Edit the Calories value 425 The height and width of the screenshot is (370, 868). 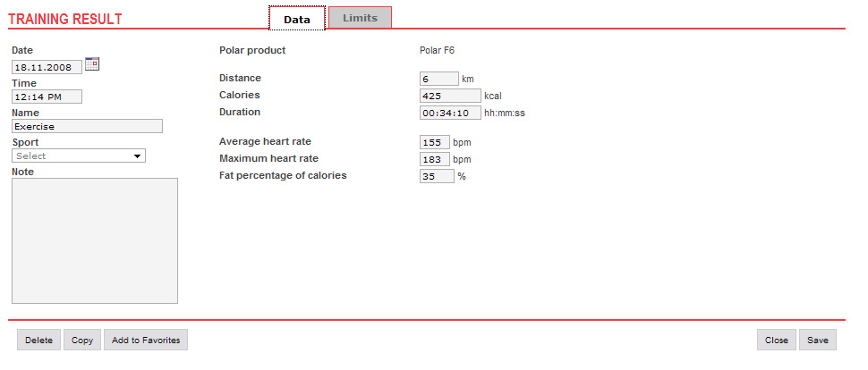click(x=451, y=96)
